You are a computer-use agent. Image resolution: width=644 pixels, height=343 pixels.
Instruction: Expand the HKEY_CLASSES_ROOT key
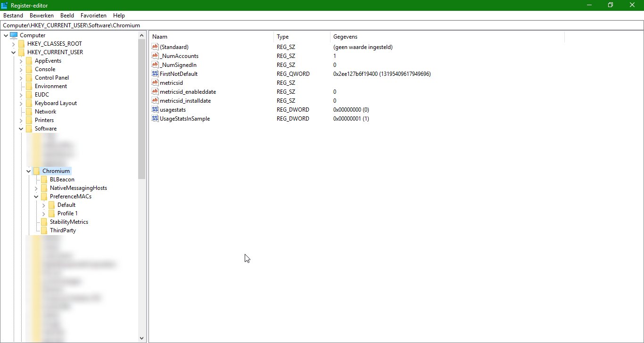click(13, 43)
